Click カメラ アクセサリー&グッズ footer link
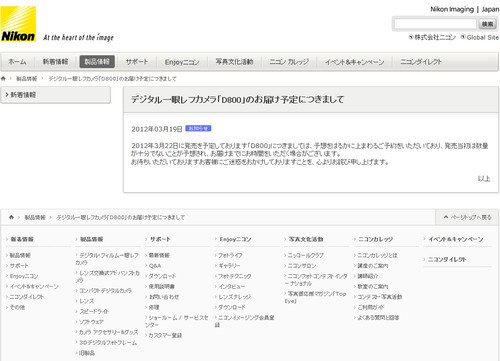This screenshot has width=500, height=361. 108,332
